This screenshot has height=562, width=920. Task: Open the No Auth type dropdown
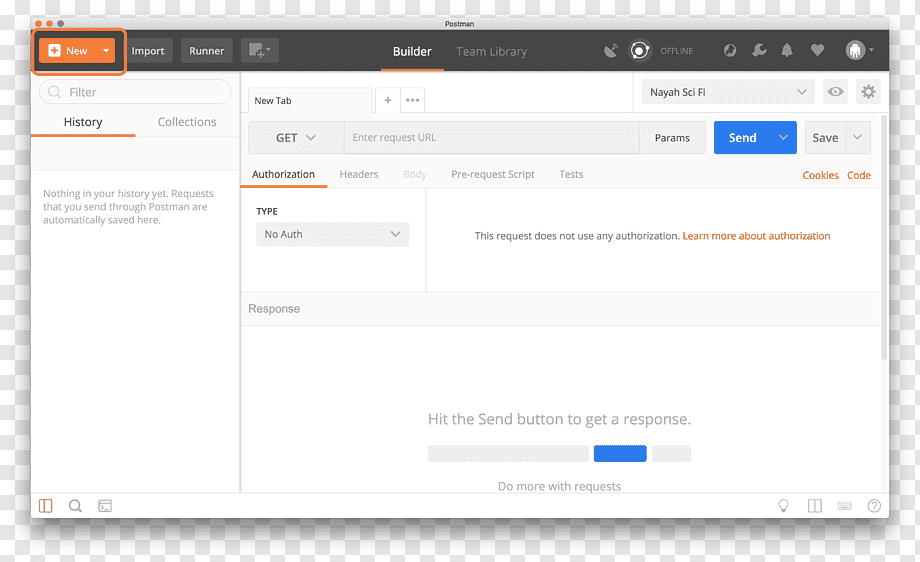click(x=333, y=234)
